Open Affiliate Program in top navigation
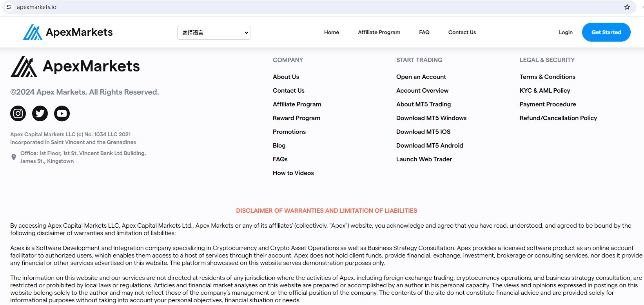This screenshot has width=644, height=305. coord(379,32)
